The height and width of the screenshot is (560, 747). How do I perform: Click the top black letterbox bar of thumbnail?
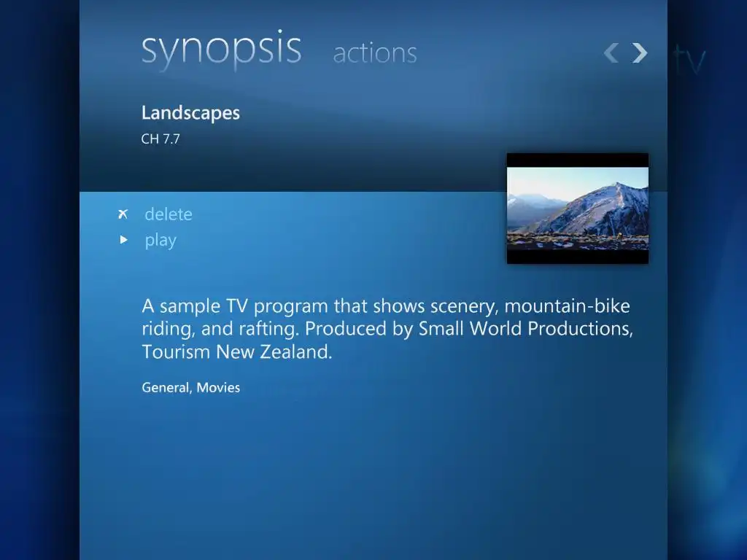pos(578,160)
